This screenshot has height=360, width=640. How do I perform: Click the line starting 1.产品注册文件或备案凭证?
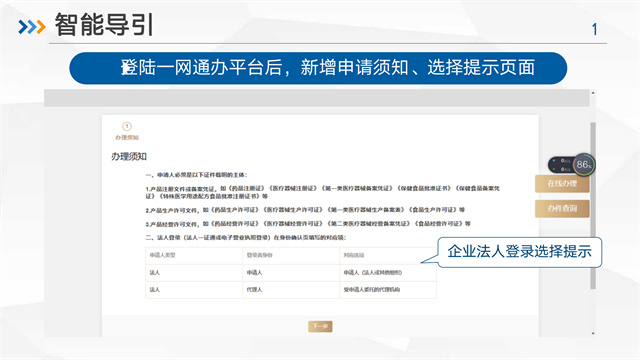point(322,192)
